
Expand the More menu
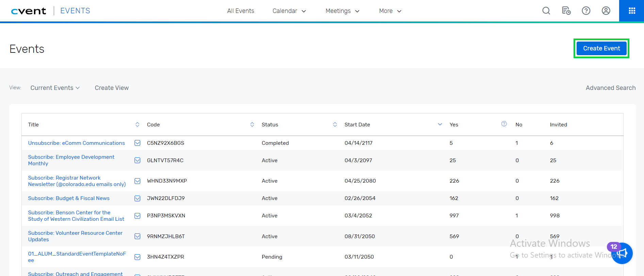coord(390,11)
